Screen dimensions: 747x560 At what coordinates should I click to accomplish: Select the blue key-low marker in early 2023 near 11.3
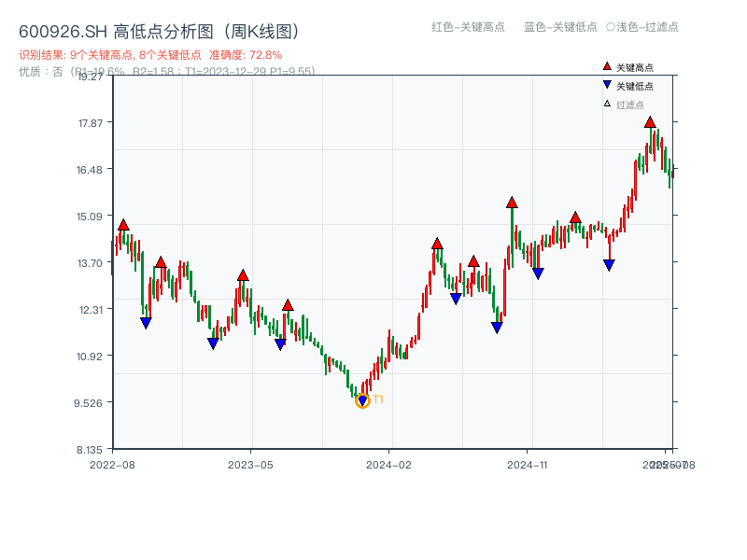point(213,343)
